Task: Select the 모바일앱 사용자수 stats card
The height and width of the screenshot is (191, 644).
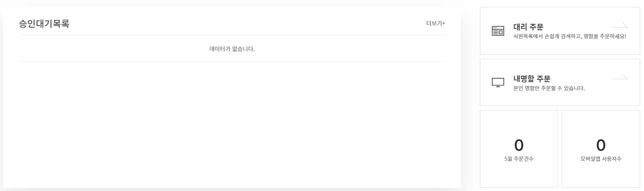Action: tap(601, 174)
